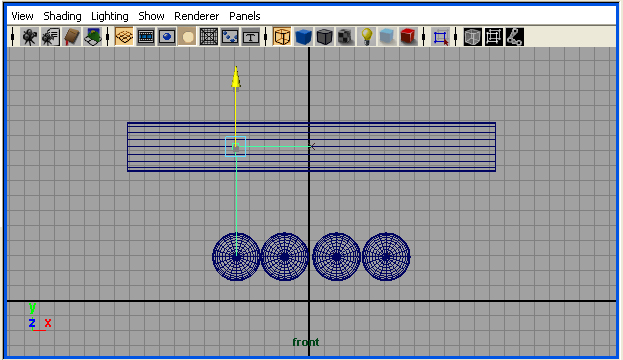Screen dimensions: 623x360
Task: Open the Panels menu
Action: coord(245,16)
